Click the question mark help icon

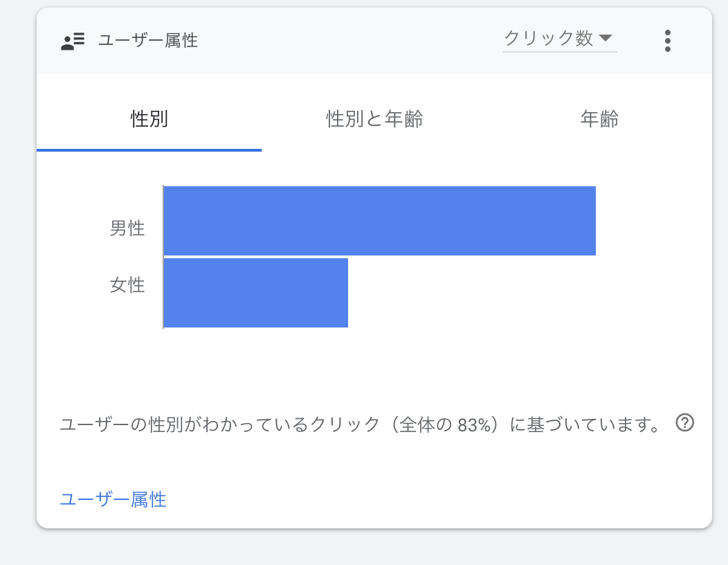pyautogui.click(x=684, y=422)
